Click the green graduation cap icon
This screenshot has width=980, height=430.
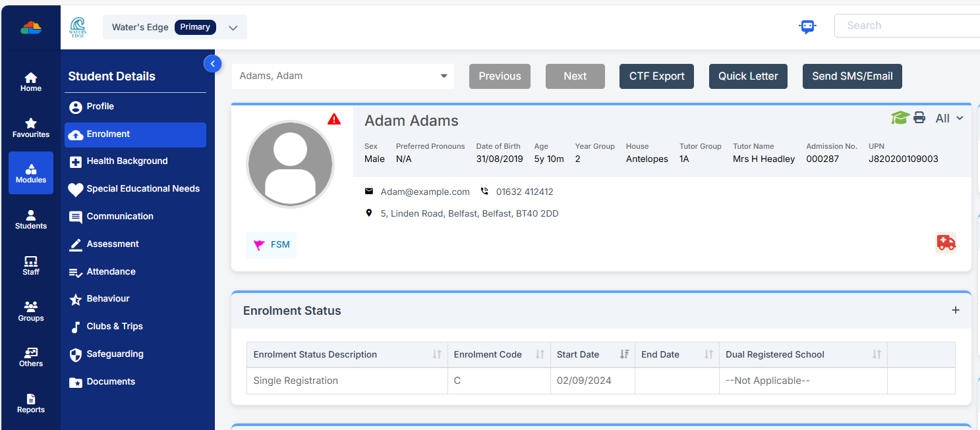(x=900, y=118)
